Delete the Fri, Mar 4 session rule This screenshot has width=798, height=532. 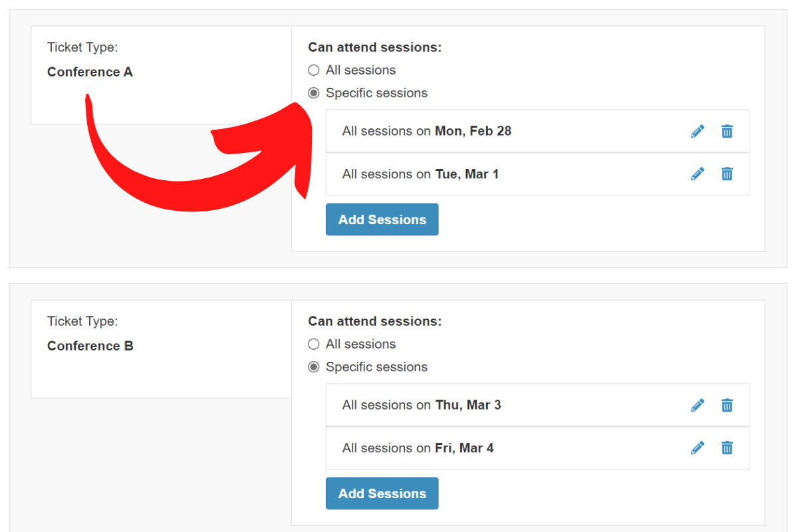[x=727, y=448]
